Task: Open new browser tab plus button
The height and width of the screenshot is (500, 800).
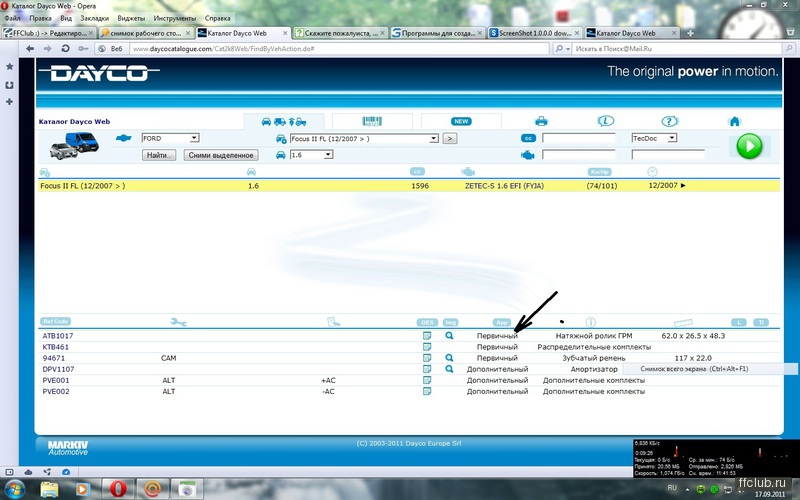Action: (x=690, y=33)
